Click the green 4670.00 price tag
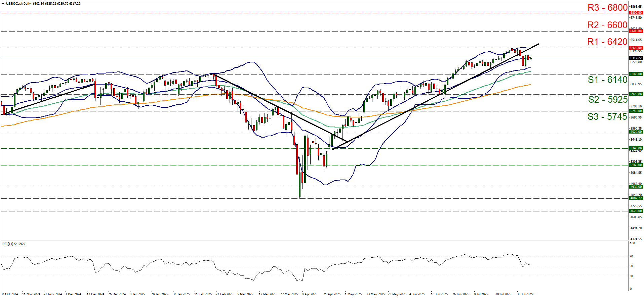The image size is (644, 298). coord(636,211)
